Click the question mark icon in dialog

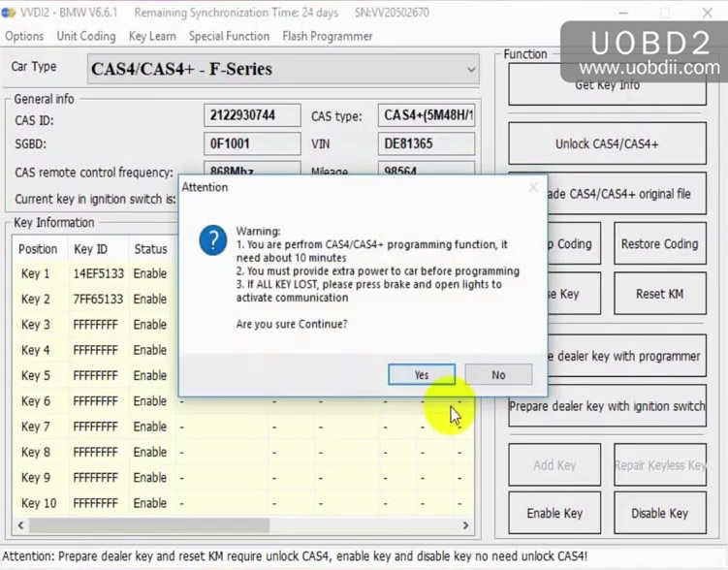tap(213, 240)
